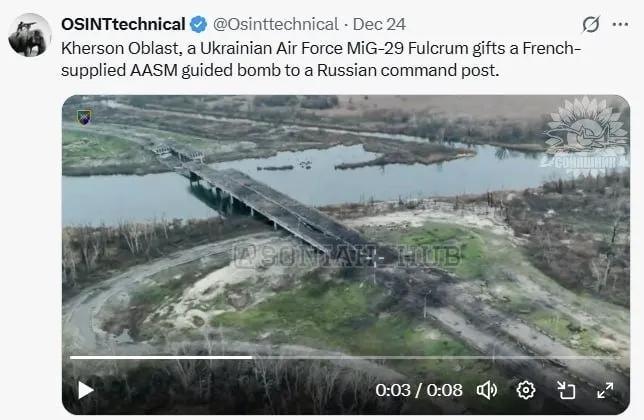Open video settings gear icon
Screen dimensions: 644x420
point(526,390)
